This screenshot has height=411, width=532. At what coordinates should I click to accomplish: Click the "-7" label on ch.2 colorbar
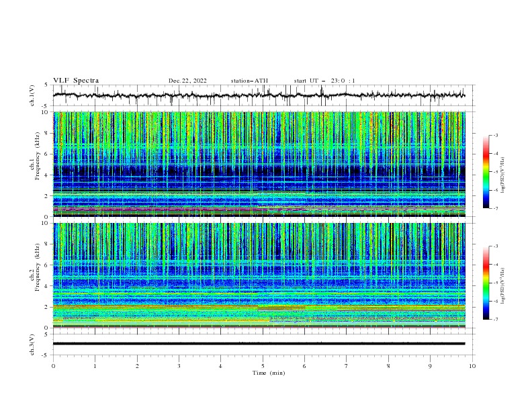(x=496, y=319)
